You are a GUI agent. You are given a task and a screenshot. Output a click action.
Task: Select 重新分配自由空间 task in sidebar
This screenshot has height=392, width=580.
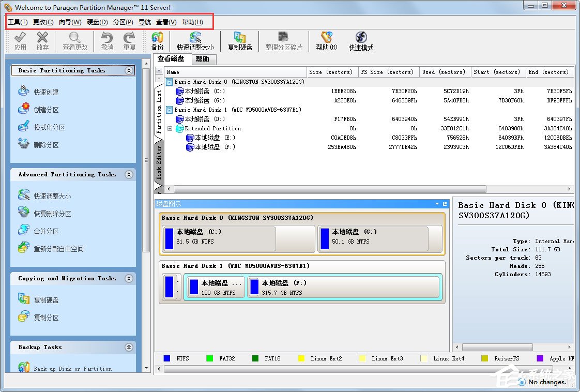(x=51, y=249)
